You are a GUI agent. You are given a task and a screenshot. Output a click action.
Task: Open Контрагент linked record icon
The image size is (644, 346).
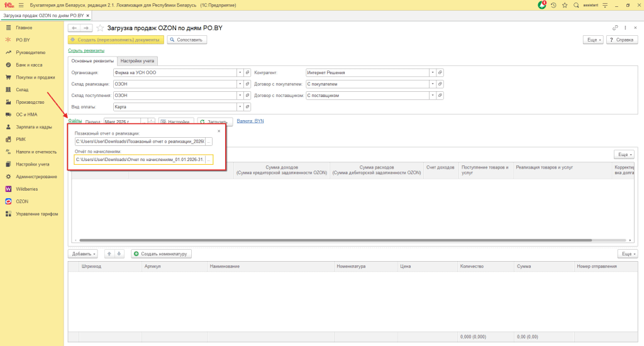pyautogui.click(x=440, y=73)
